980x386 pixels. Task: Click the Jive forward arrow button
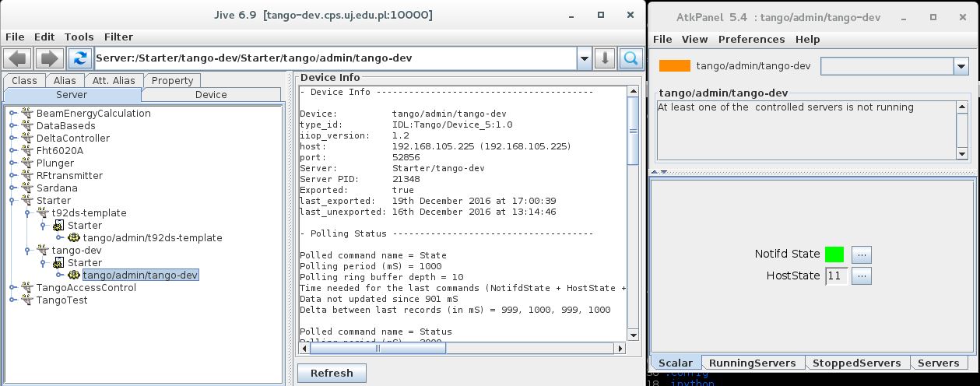click(x=48, y=58)
